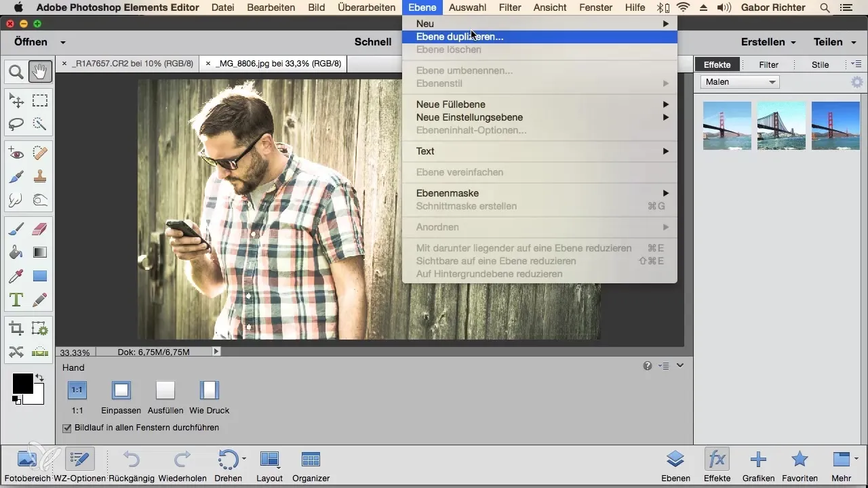Click the Einpassen fit-screen button
The image size is (868, 488).
tap(121, 390)
